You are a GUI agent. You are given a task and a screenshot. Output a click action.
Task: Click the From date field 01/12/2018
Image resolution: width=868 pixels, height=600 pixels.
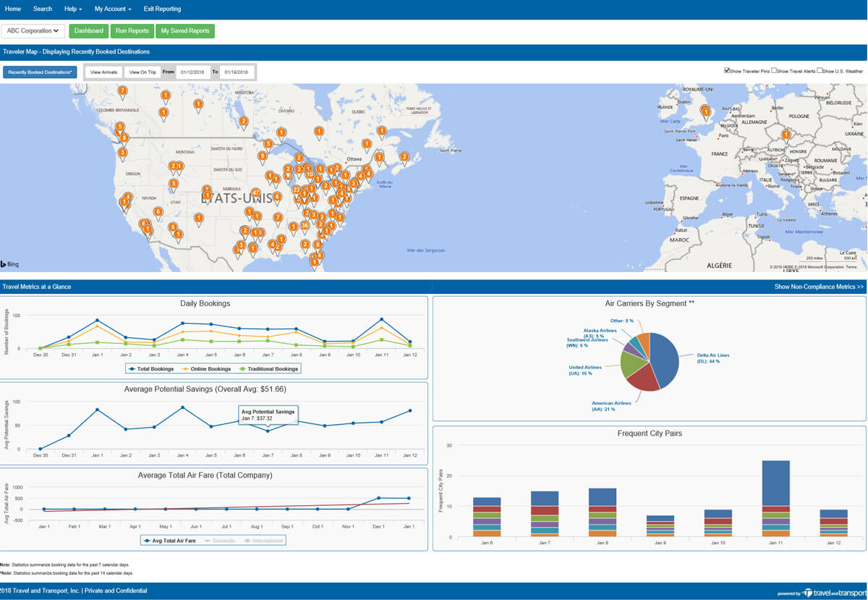pyautogui.click(x=192, y=72)
